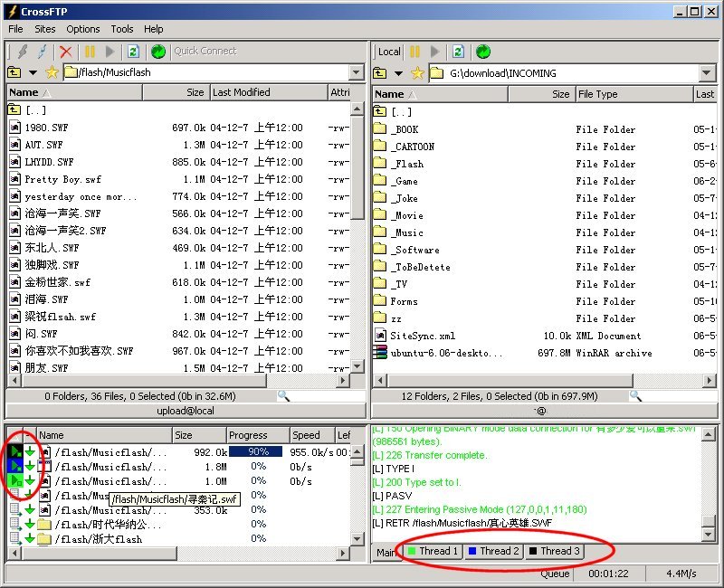Switch to the Thread 2 log tab

click(494, 551)
